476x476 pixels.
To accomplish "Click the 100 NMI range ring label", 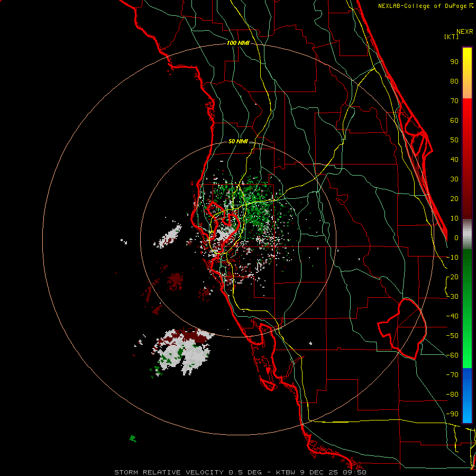I will pos(238,43).
